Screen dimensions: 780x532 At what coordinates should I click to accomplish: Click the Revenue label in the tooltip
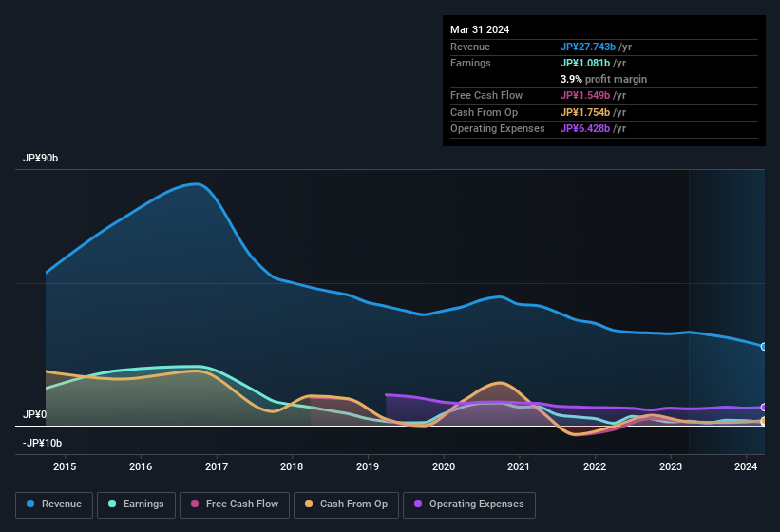pos(470,47)
